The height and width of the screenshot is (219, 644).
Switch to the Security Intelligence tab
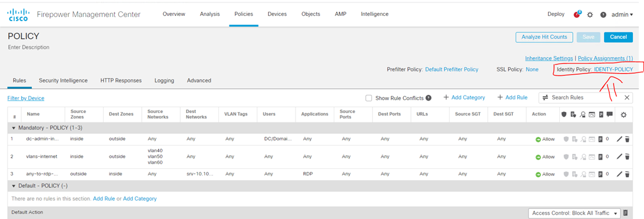[63, 81]
